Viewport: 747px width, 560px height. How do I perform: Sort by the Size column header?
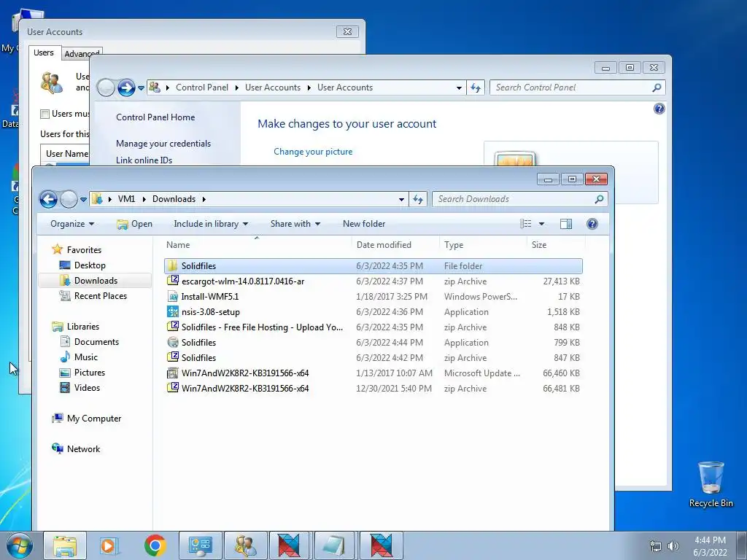pyautogui.click(x=556, y=245)
